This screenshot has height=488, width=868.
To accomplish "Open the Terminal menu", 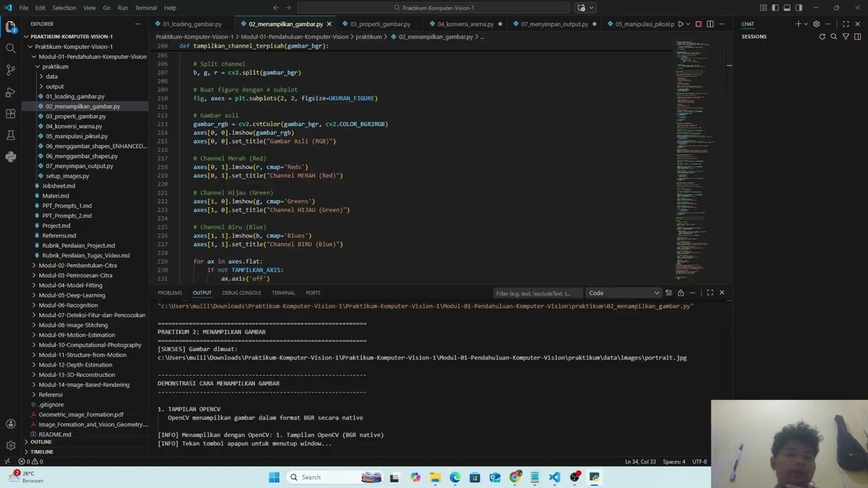I will [x=146, y=7].
